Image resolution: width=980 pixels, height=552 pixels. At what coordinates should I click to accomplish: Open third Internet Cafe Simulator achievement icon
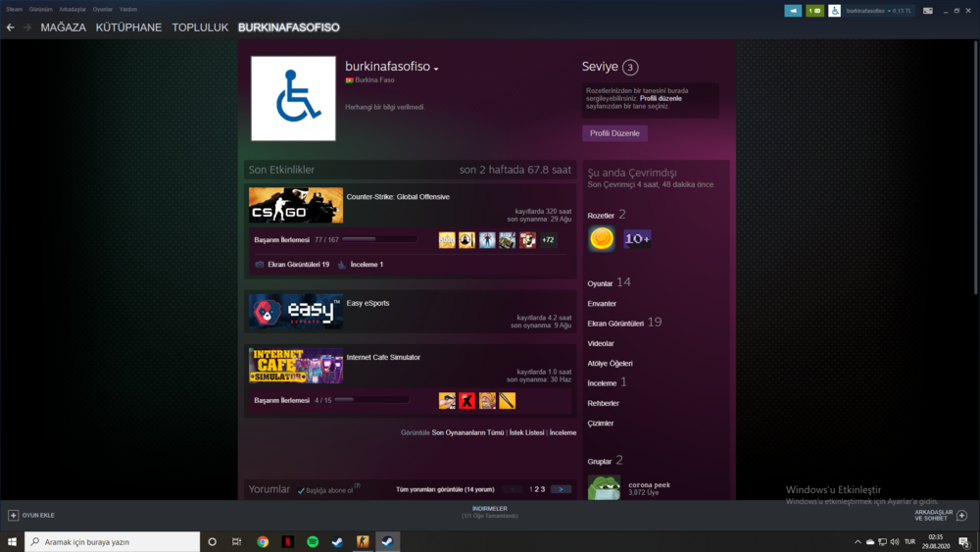click(x=487, y=401)
